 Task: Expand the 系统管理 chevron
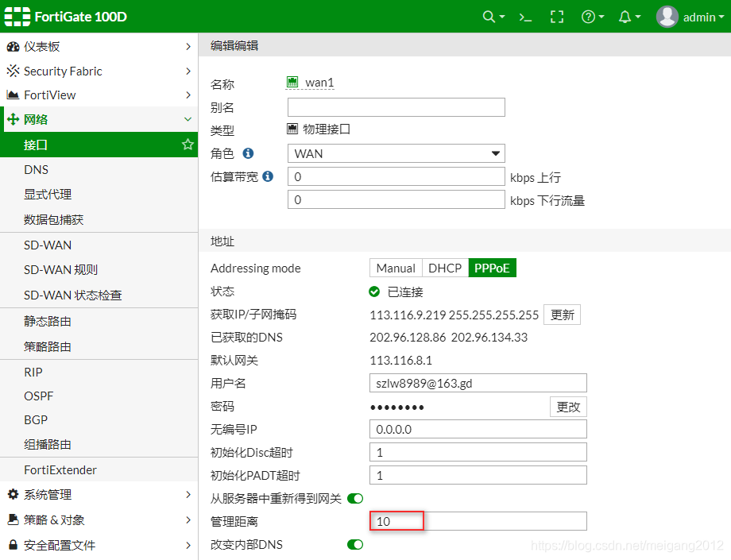pos(188,494)
